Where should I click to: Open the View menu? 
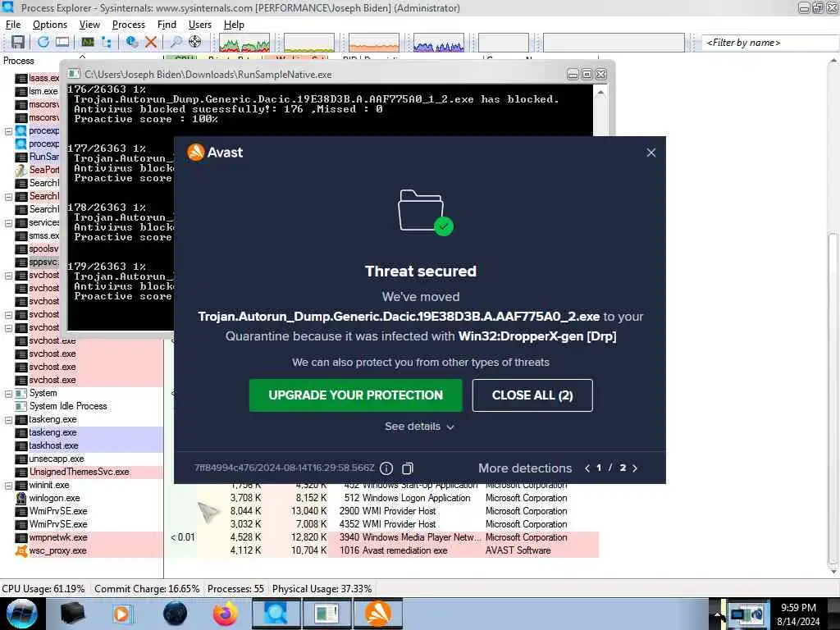89,25
